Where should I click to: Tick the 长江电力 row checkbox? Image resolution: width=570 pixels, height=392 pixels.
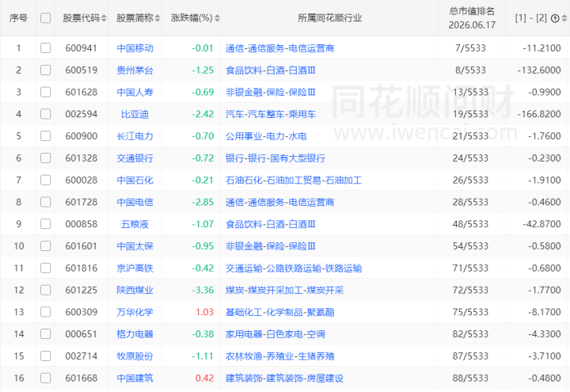pos(45,136)
